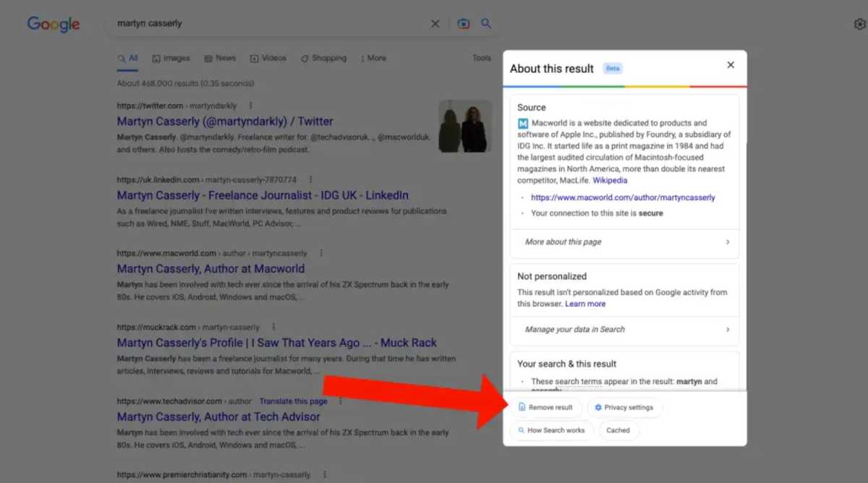Open three-dot menu for Twitter result
Image resolution: width=868 pixels, height=483 pixels.
251,106
